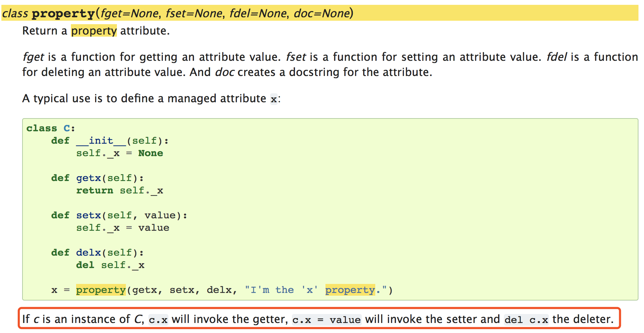644x333 pixels.
Task: Click the highlighted word property in "Return a property attribute"
Action: pos(94,31)
